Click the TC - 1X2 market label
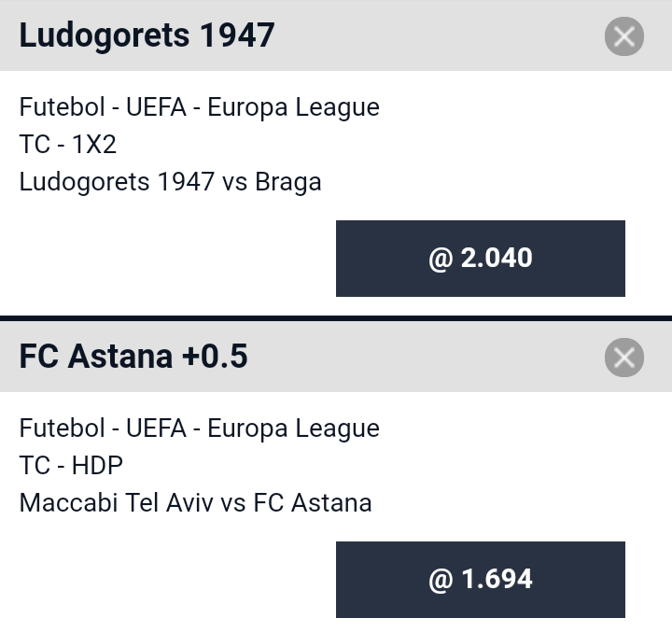The image size is (672, 632). tap(68, 144)
